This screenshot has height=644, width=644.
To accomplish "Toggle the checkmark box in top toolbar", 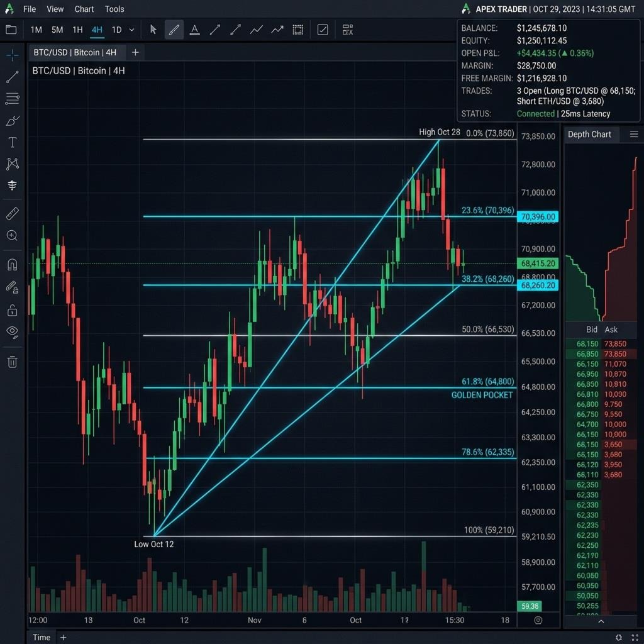I will tap(323, 30).
